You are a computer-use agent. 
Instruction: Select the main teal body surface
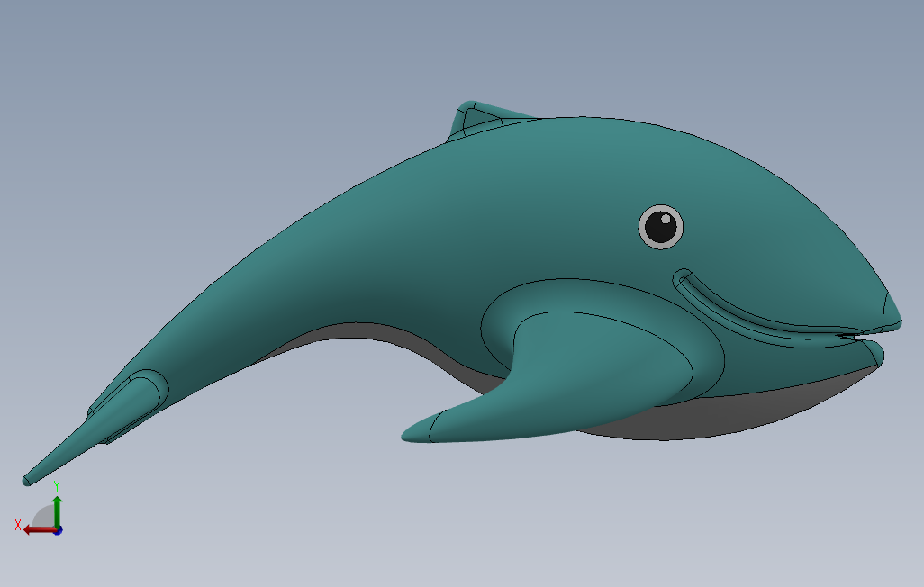pyautogui.click(x=471, y=224)
